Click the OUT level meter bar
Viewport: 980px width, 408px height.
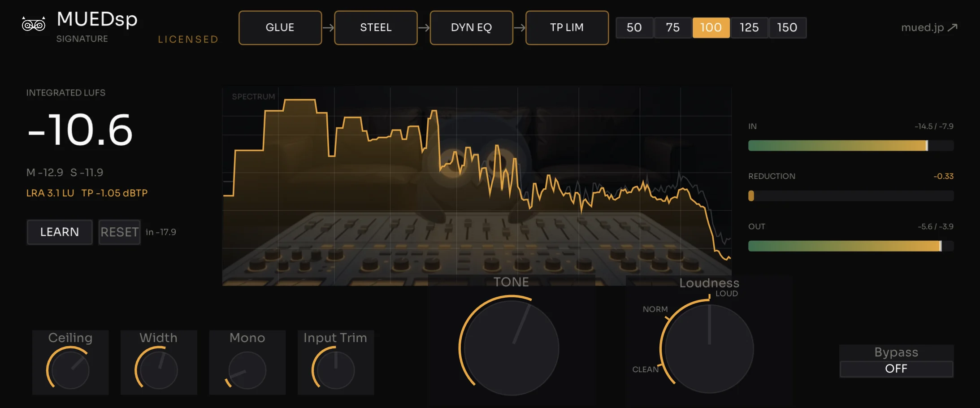[x=851, y=246]
